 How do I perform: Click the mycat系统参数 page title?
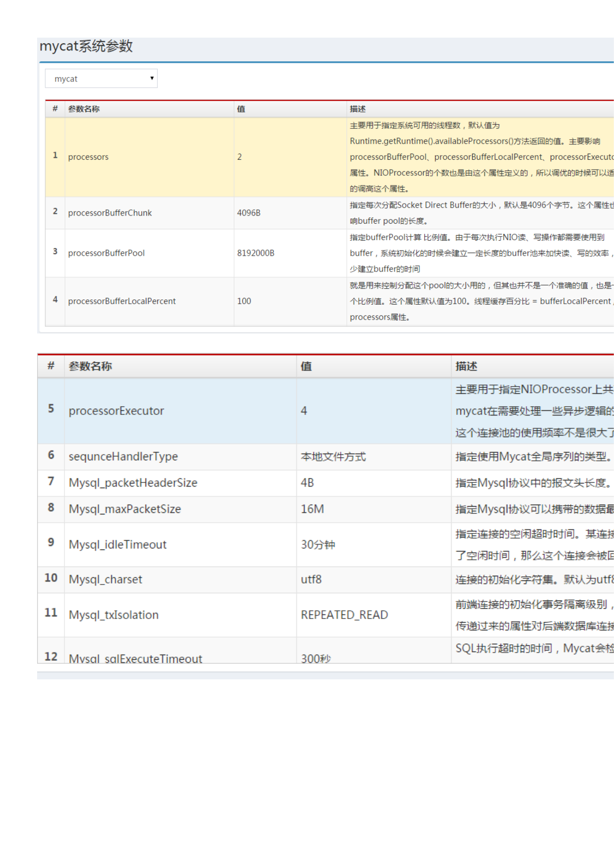click(86, 46)
